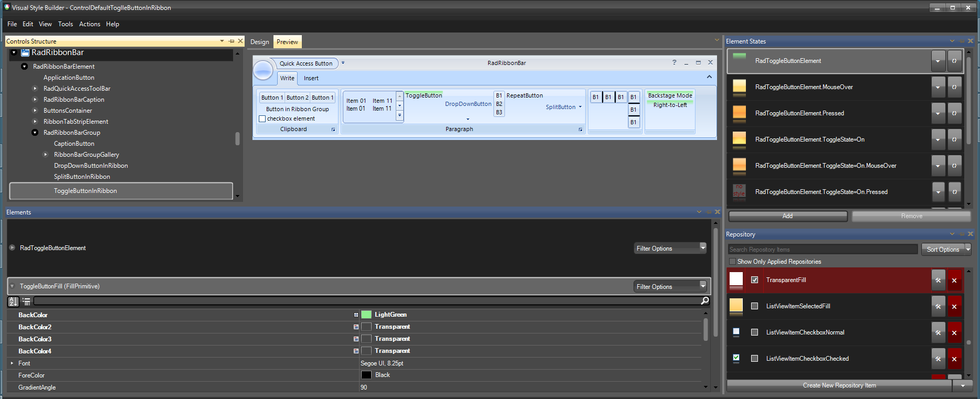Open dropdown for RadToggleButtonElement state

pyautogui.click(x=938, y=61)
